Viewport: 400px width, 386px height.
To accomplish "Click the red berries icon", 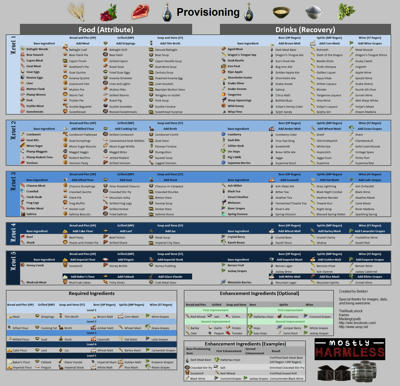I will coord(108,13).
